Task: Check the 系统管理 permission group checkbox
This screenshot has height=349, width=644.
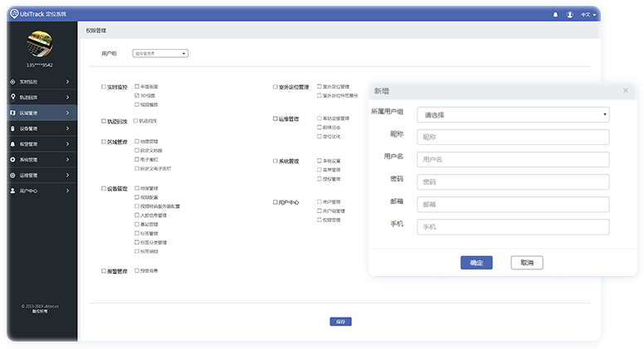Action: click(276, 161)
